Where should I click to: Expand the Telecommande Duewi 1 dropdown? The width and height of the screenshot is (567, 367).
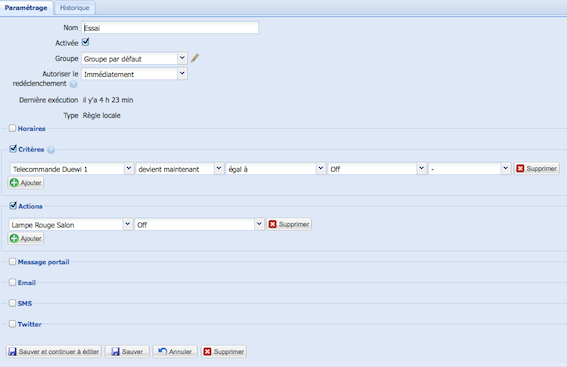click(x=72, y=169)
